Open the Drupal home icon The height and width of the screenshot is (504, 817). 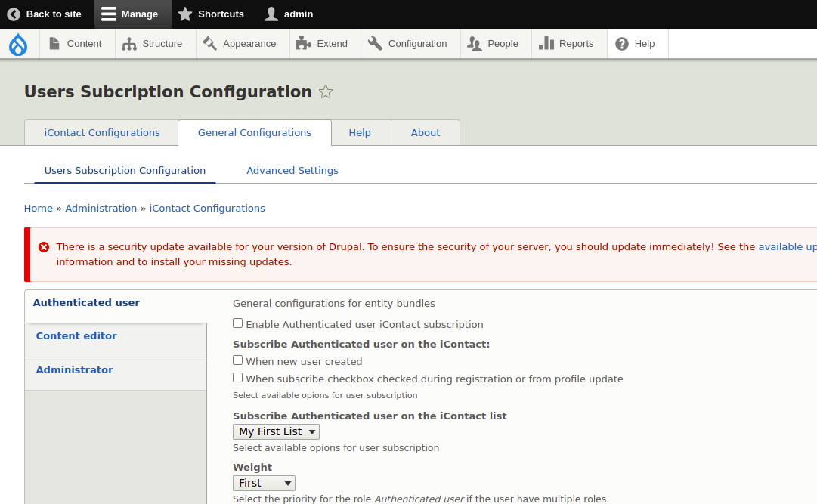point(18,43)
